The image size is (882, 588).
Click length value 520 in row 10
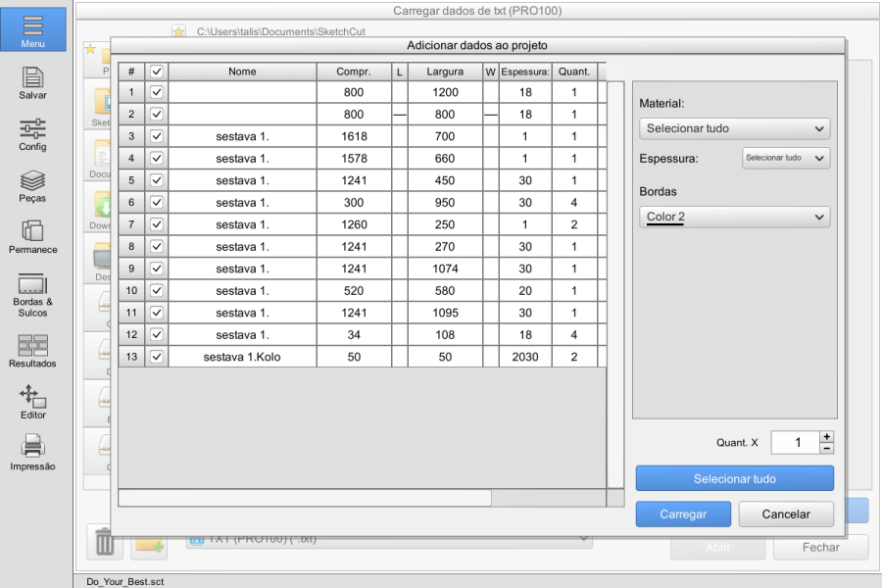[x=354, y=290]
